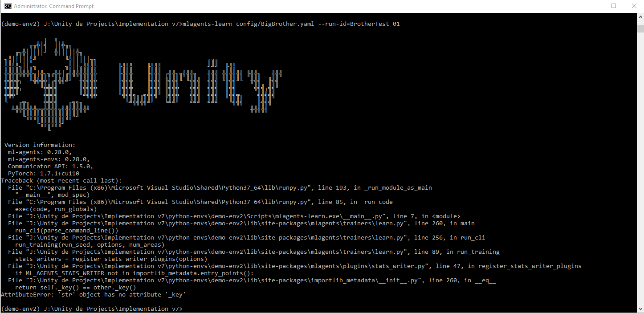Image resolution: width=644 pixels, height=313 pixels.
Task: Click the 'Communicator API: 1.5.0,' line
Action: 51,167
